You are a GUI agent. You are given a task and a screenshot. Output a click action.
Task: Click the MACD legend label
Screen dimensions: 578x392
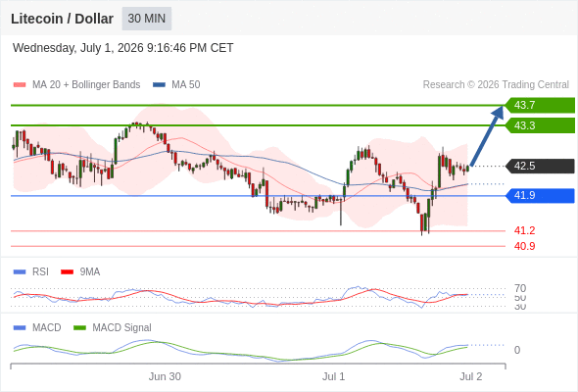click(x=47, y=328)
